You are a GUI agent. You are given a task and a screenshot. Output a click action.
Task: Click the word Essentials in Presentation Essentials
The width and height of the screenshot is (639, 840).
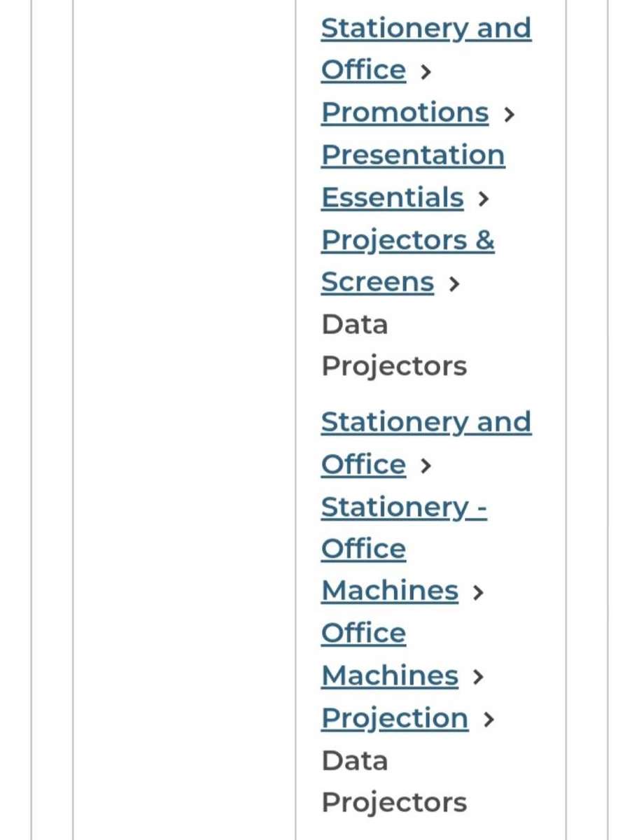(x=392, y=198)
